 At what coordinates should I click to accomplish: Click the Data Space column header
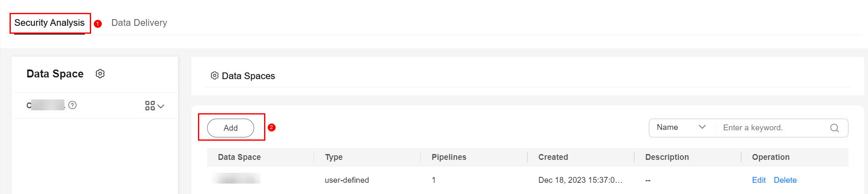click(x=239, y=157)
